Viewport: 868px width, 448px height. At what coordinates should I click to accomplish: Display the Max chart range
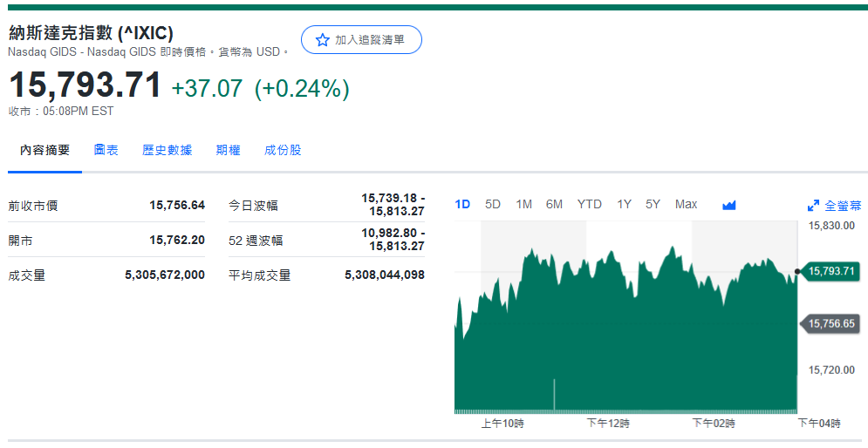coord(686,204)
